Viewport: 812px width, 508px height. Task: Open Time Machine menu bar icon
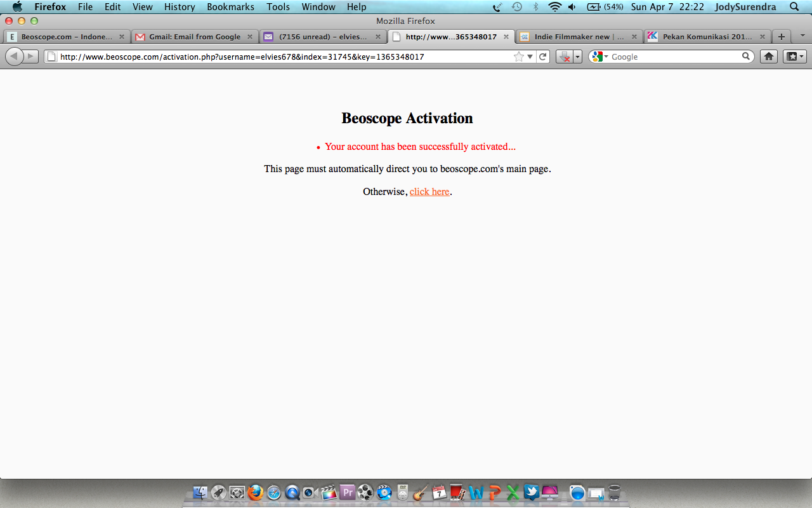[517, 7]
